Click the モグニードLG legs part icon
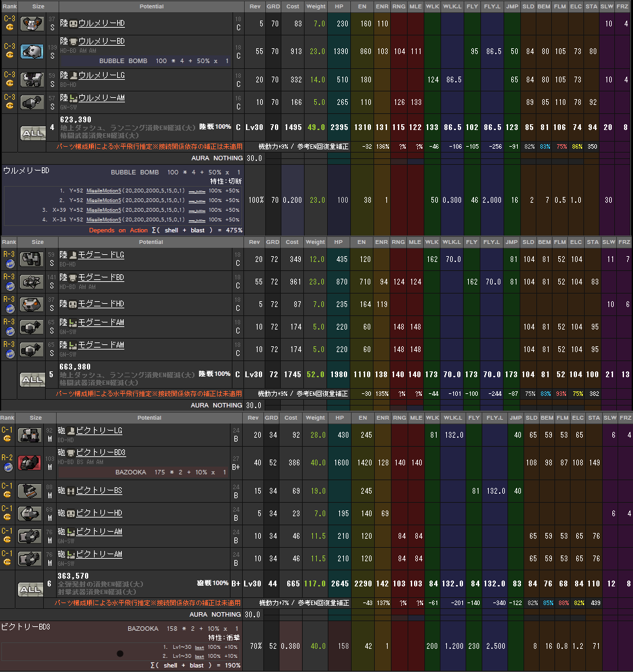 pos(32,259)
